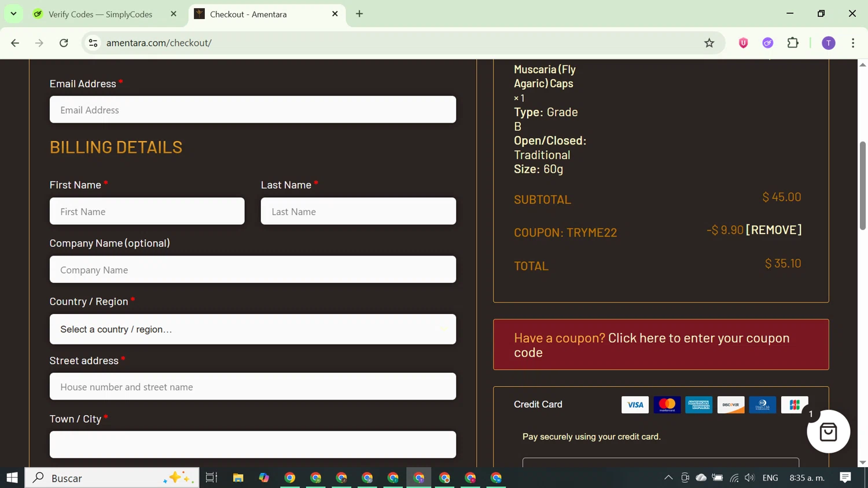Click the SUBTOTAL $ 45.00 amount
Screen dimensions: 868x488
click(x=782, y=197)
